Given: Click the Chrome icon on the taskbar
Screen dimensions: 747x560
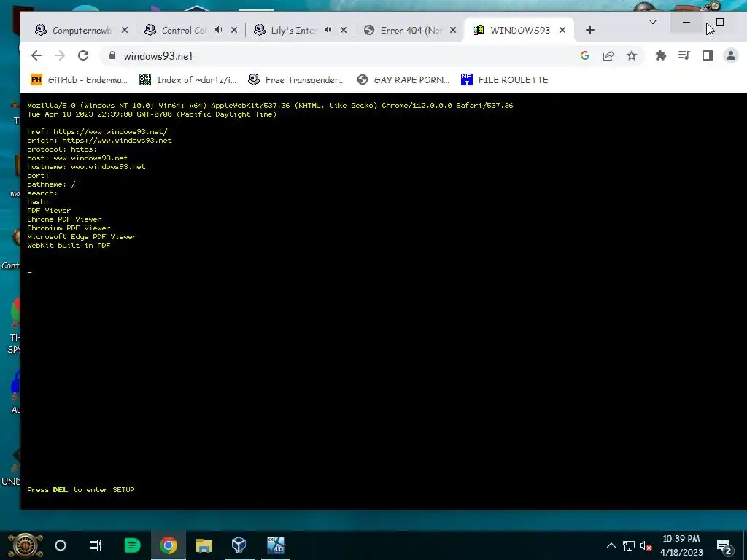Looking at the screenshot, I should point(169,545).
